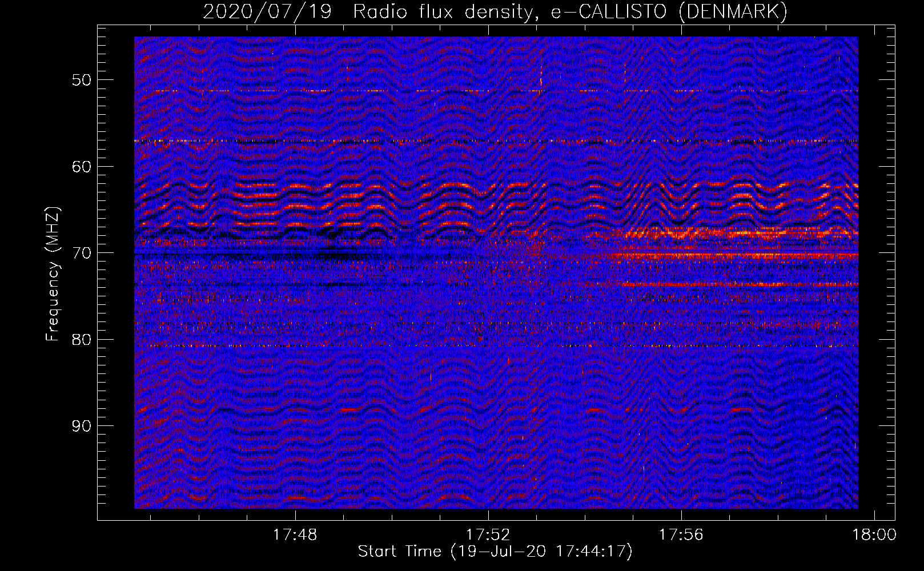Image resolution: width=924 pixels, height=571 pixels.
Task: Click the 17:56 time tick label
Action: [x=681, y=535]
